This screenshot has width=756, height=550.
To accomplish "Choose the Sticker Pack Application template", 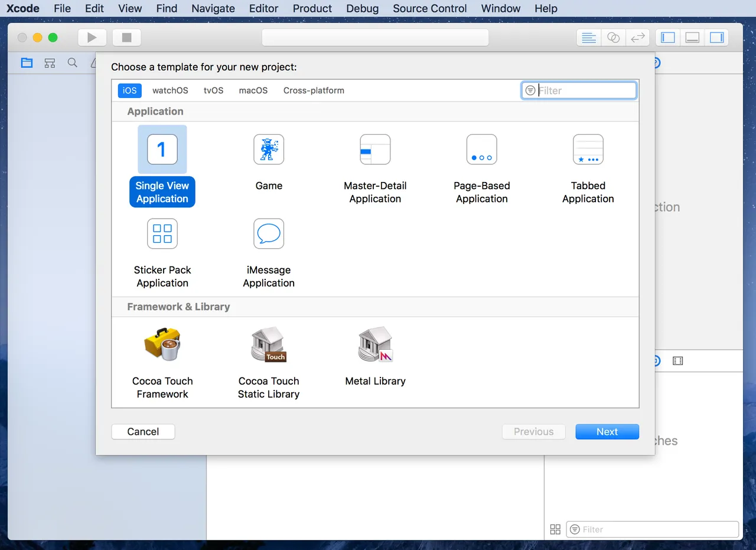I will point(162,253).
